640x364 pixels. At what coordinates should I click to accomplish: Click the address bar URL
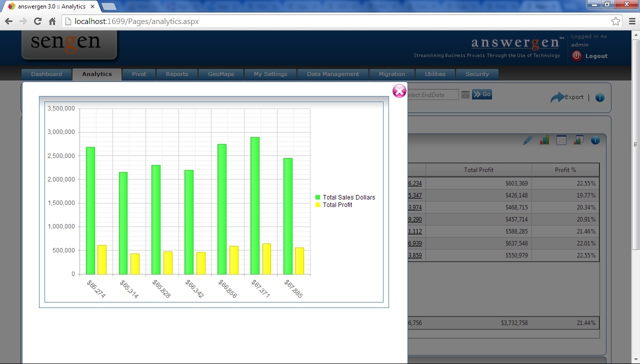tap(136, 21)
